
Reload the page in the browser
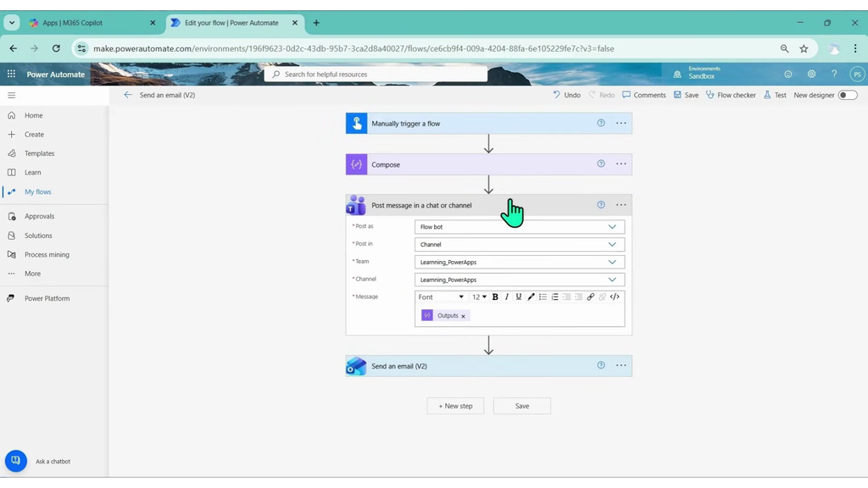click(56, 48)
